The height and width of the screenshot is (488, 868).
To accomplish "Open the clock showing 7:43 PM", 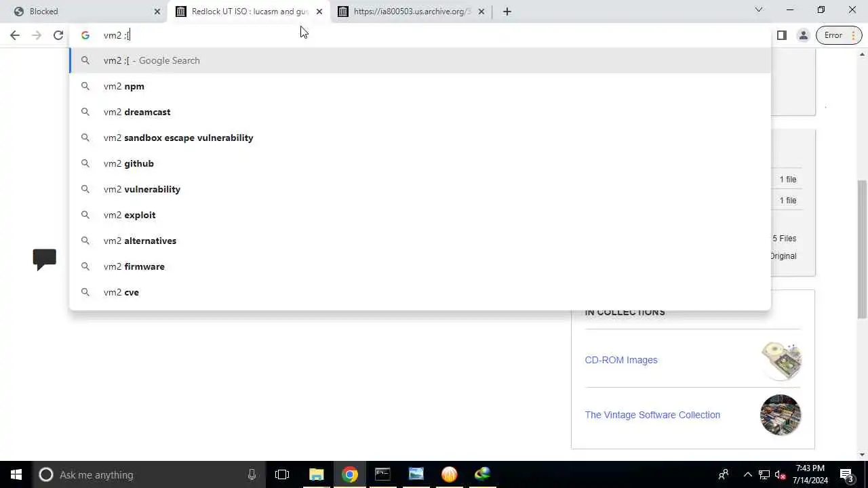I will 810,474.
